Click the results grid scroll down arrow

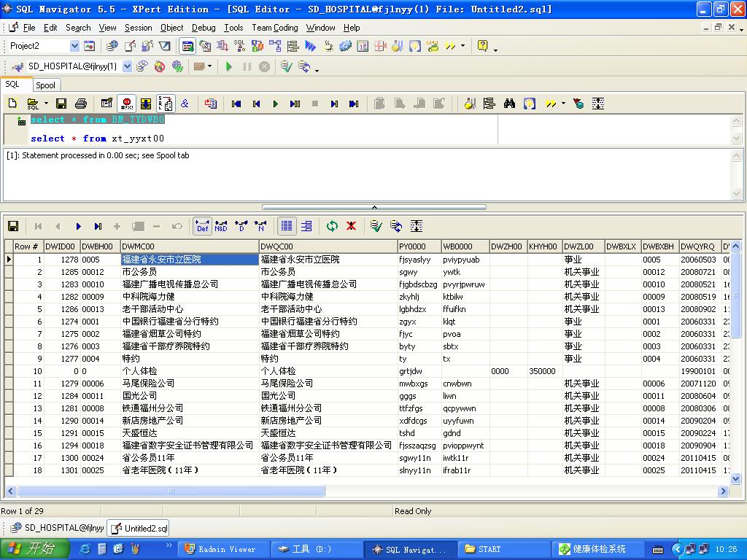[x=735, y=478]
